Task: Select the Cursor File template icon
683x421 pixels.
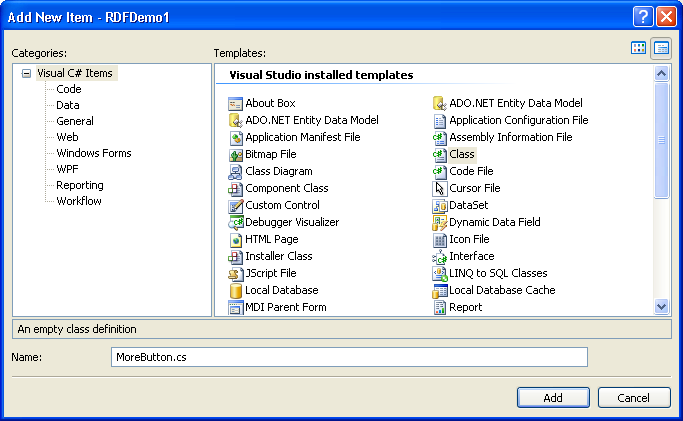Action: tap(440, 188)
